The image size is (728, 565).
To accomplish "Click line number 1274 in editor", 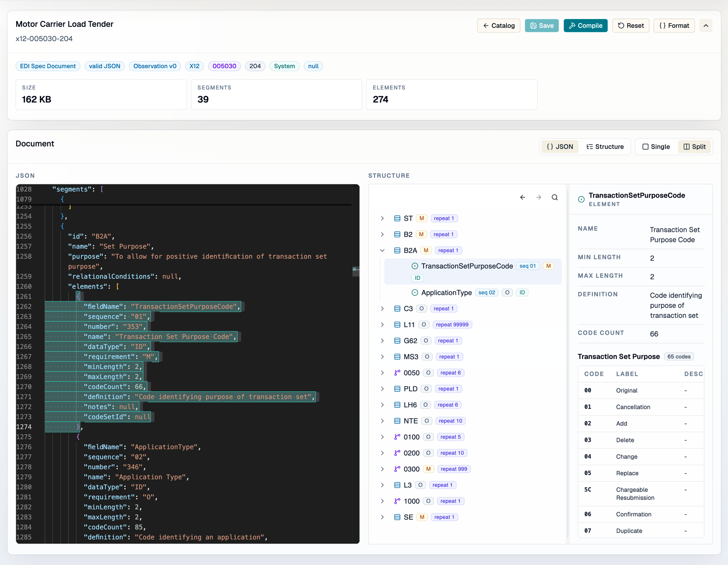I will (x=24, y=427).
